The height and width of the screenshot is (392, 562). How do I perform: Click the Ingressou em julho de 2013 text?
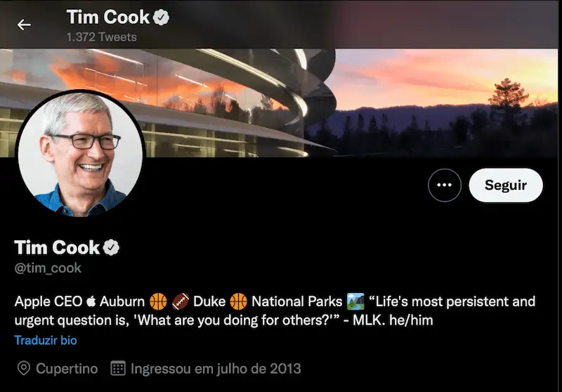(216, 368)
